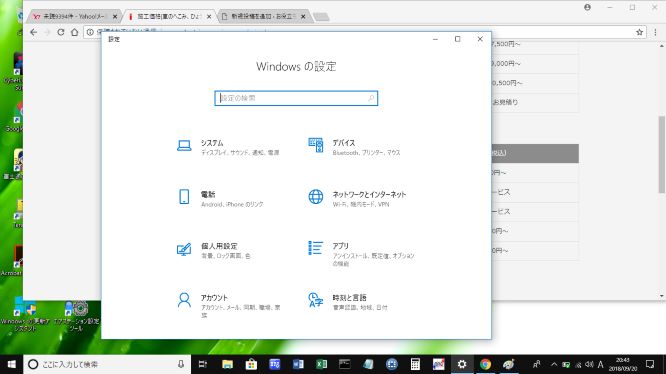Close the third Chrome tab
Viewport: 666px width, 374px height.
click(x=303, y=17)
